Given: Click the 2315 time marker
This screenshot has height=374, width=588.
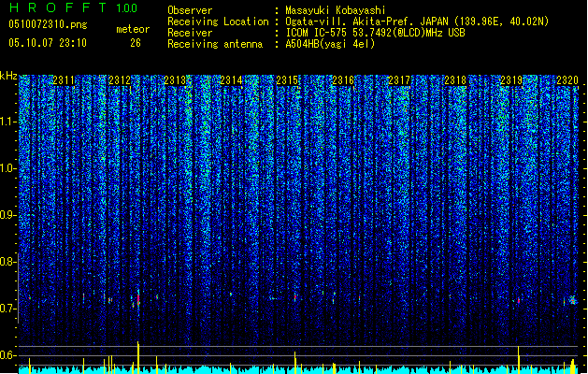Looking at the screenshot, I should click(x=287, y=80).
